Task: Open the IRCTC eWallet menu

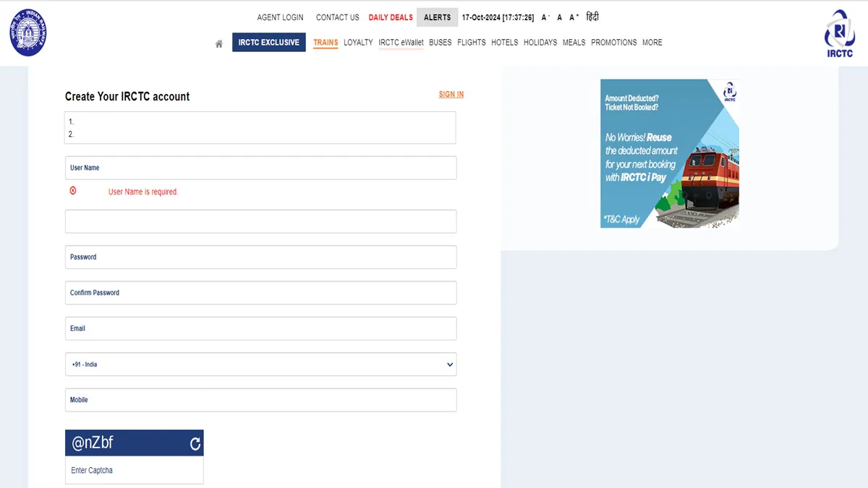Action: click(x=401, y=43)
